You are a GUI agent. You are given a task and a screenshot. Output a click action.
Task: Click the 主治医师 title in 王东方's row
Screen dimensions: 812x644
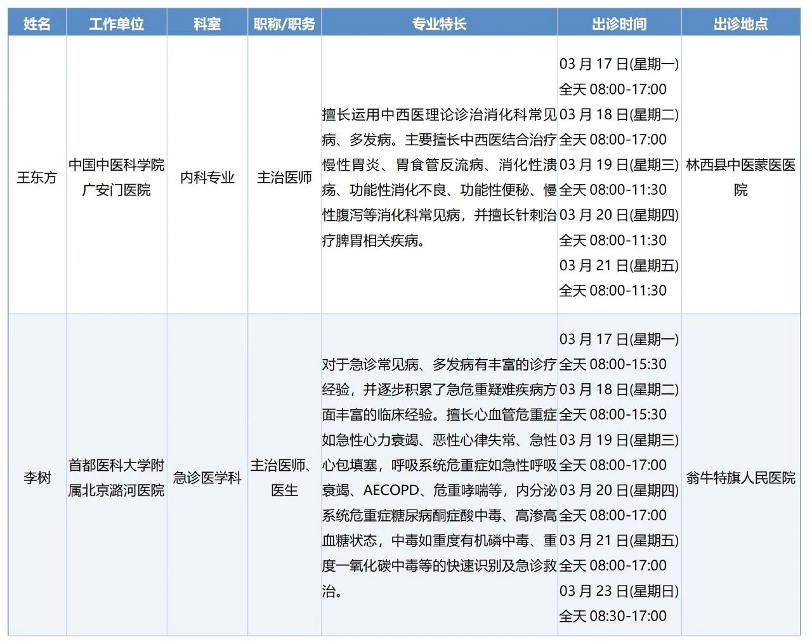(x=284, y=177)
